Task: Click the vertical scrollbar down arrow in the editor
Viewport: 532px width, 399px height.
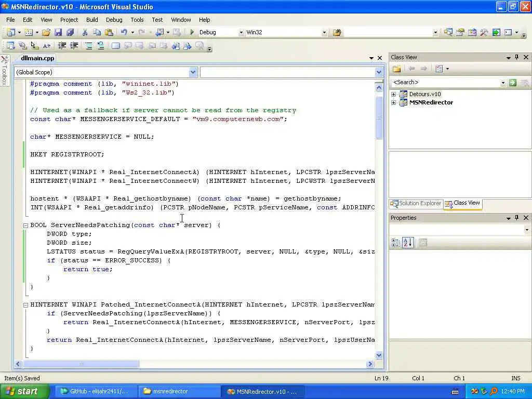Action: tap(379, 355)
